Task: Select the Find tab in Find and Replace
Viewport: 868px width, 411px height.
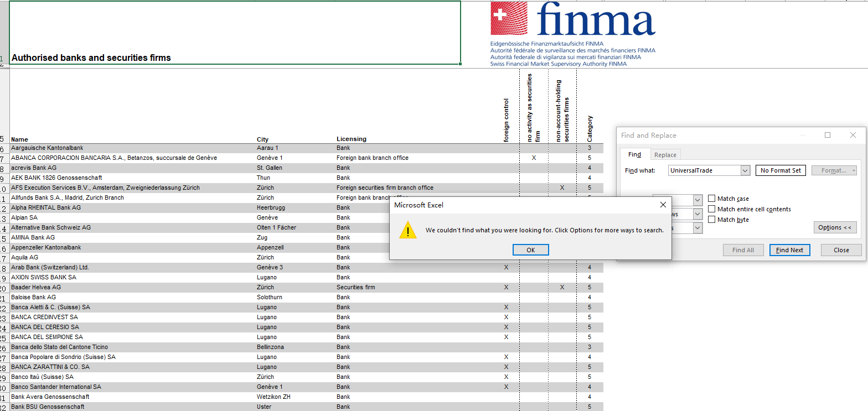Action: click(634, 154)
